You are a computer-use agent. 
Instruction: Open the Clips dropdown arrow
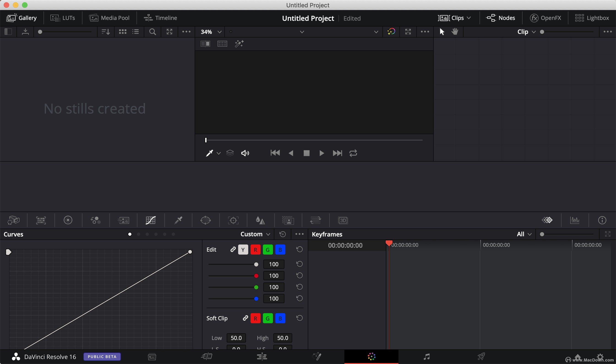tap(469, 18)
